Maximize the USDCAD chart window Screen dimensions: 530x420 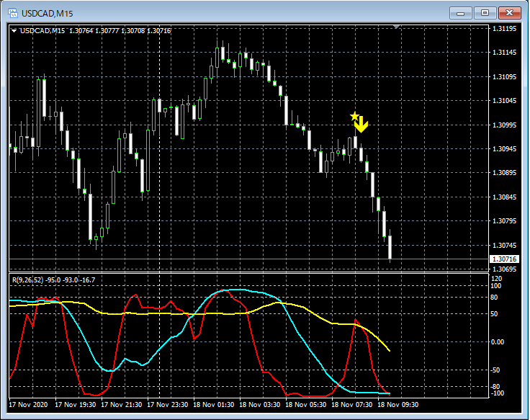485,13
